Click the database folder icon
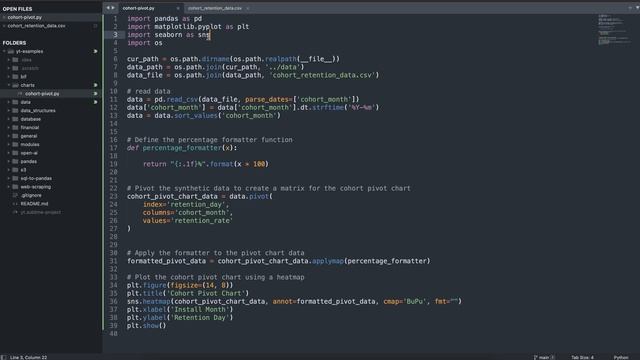Viewport: 640px width, 360px height. pos(16,119)
